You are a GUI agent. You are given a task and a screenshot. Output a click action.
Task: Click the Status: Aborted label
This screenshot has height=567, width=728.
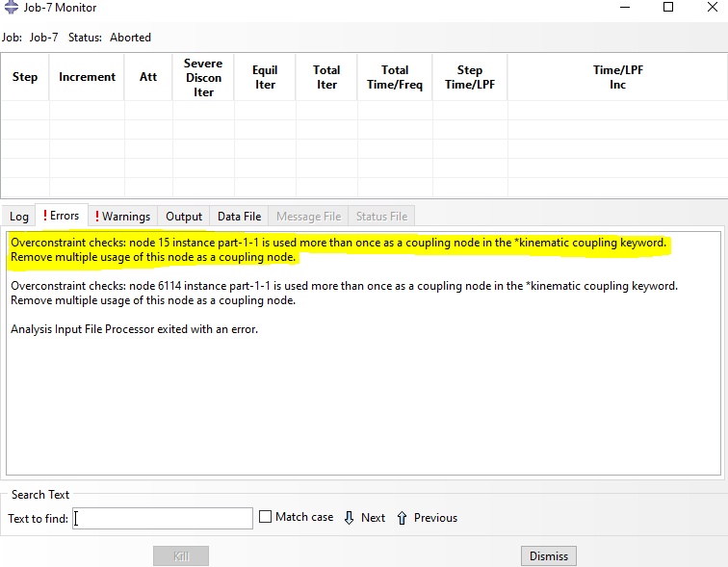pos(110,38)
